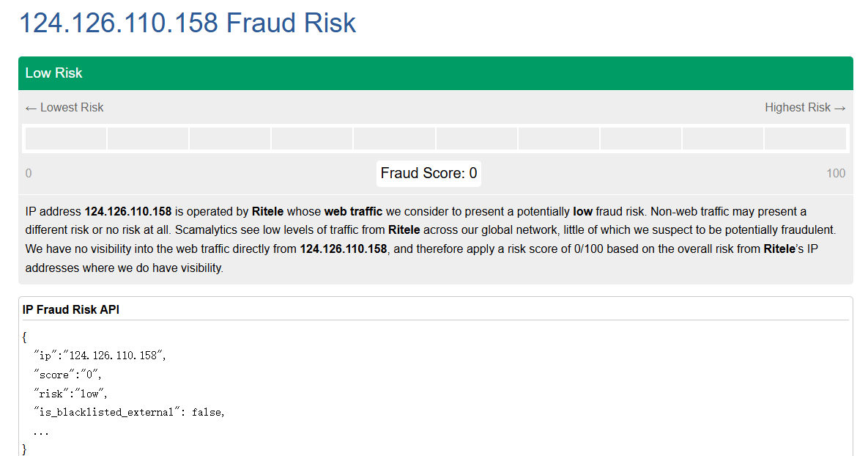
Task: Click the "ip" line in the JSON
Action: point(100,356)
